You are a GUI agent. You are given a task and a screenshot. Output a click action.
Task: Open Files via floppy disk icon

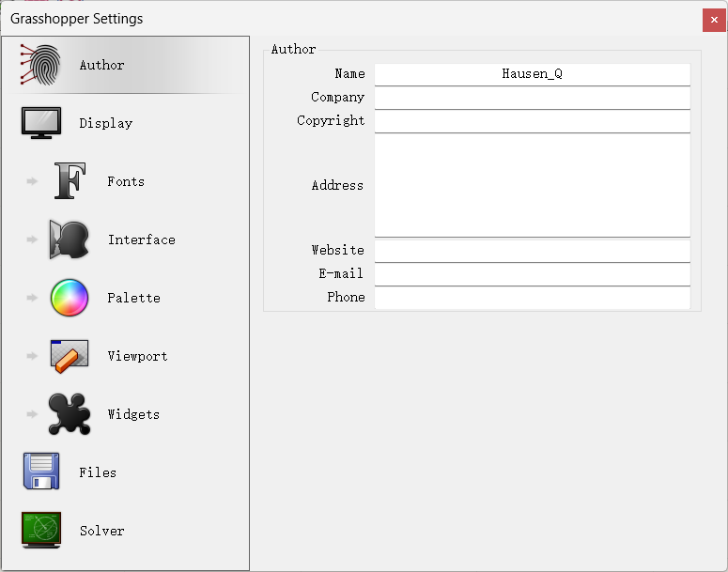(x=41, y=472)
